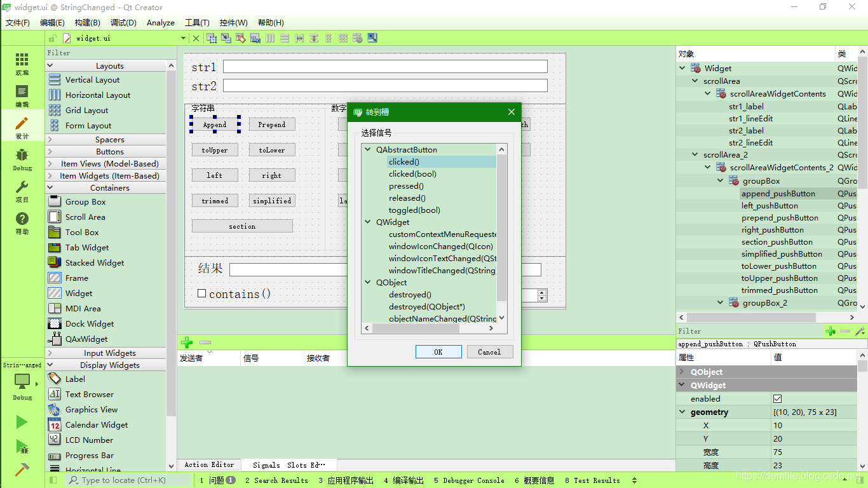
Task: Select the toggled(bool) signal
Action: coord(414,210)
